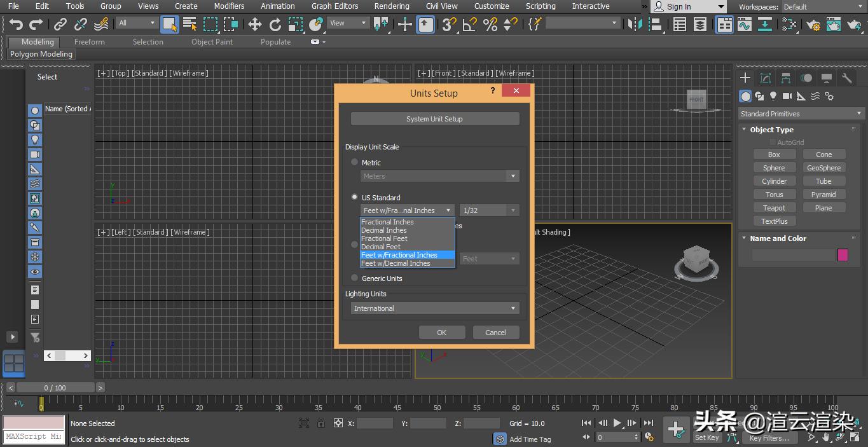Open the Undo icon in main toolbar
Screen dimensions: 868x447
(x=16, y=24)
